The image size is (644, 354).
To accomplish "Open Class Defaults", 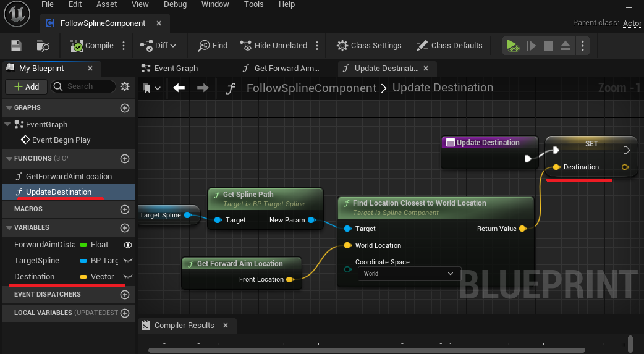I will [x=449, y=46].
